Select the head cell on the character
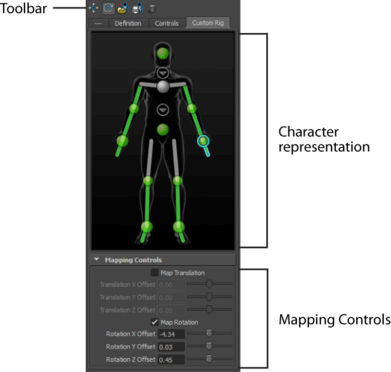Image resolution: width=391 pixels, height=372 pixels. coord(163,54)
